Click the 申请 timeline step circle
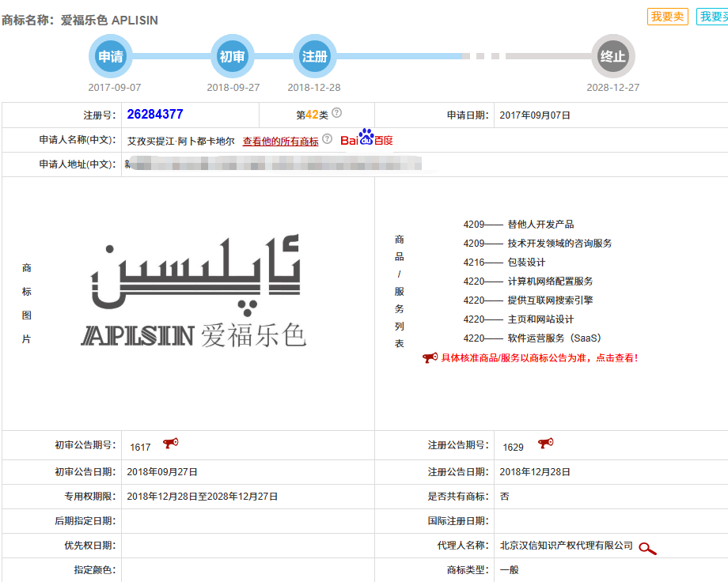Image resolution: width=728 pixels, height=582 pixels. (111, 56)
